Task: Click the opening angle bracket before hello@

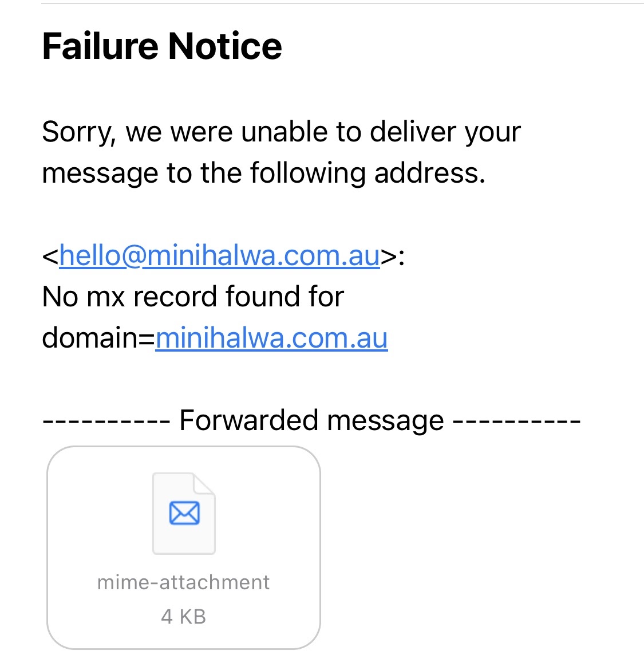Action: tap(50, 257)
